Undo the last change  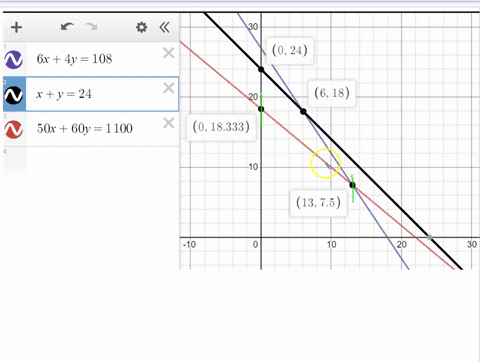(x=67, y=27)
